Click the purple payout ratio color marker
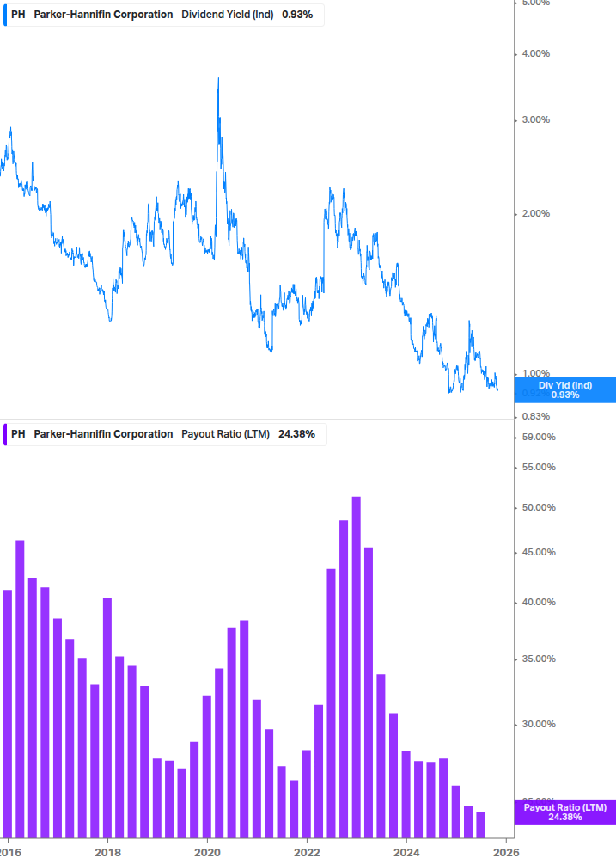 point(5,434)
